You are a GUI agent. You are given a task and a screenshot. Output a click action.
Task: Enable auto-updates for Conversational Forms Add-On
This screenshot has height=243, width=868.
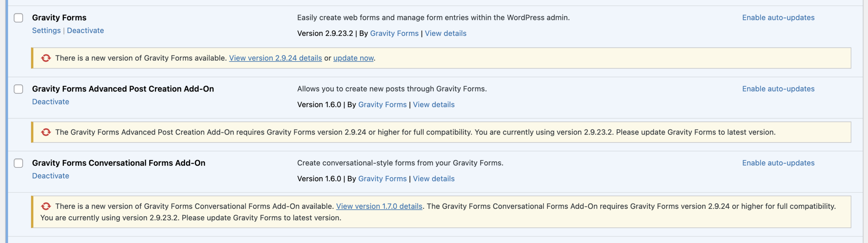(778, 163)
